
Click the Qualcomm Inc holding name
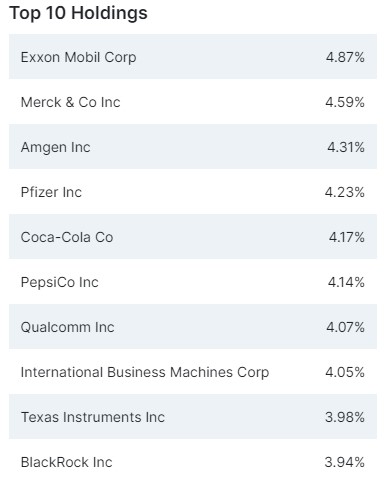67,327
